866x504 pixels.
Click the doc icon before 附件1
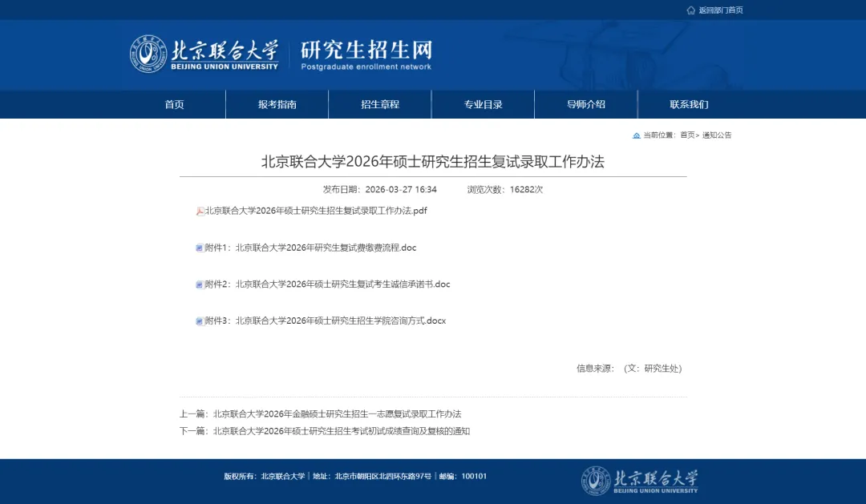[200, 248]
